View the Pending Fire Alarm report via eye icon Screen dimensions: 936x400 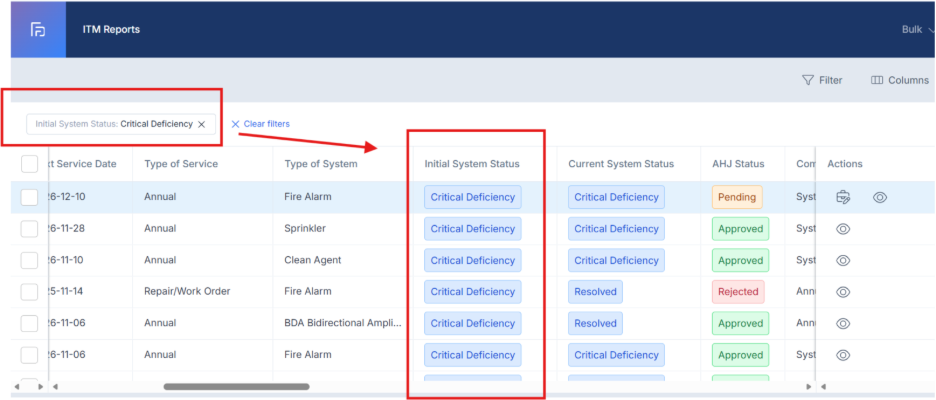tap(880, 197)
